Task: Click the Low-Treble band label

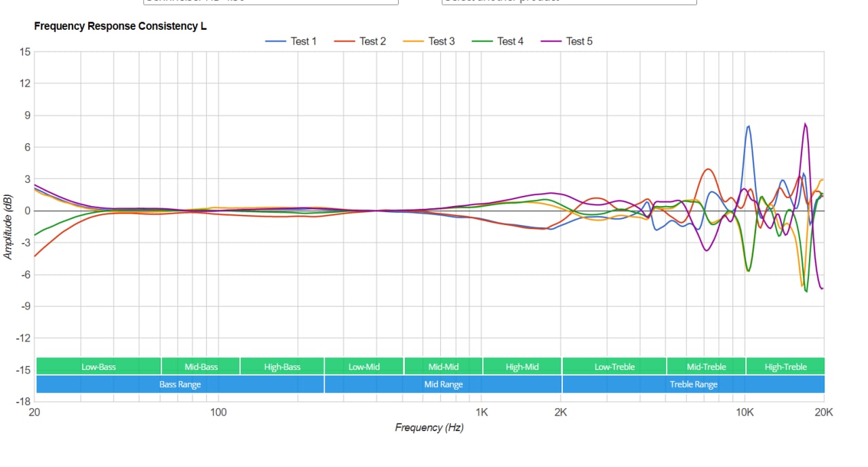Action: coord(614,366)
